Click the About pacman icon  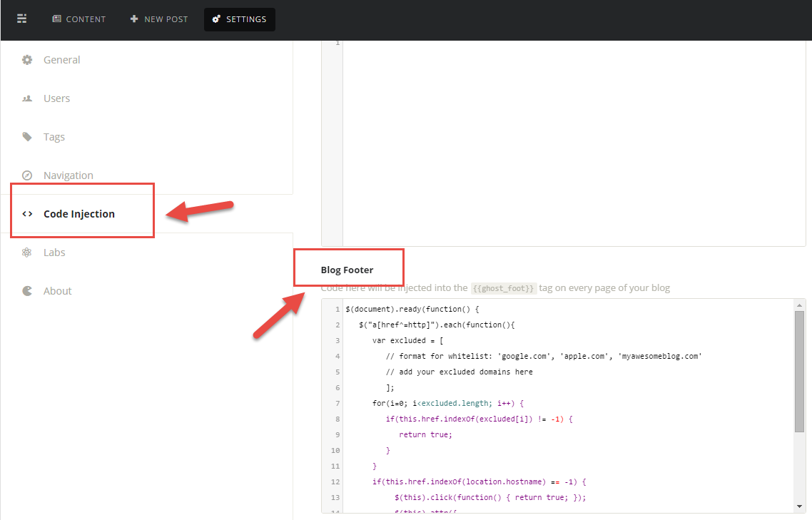(x=27, y=291)
